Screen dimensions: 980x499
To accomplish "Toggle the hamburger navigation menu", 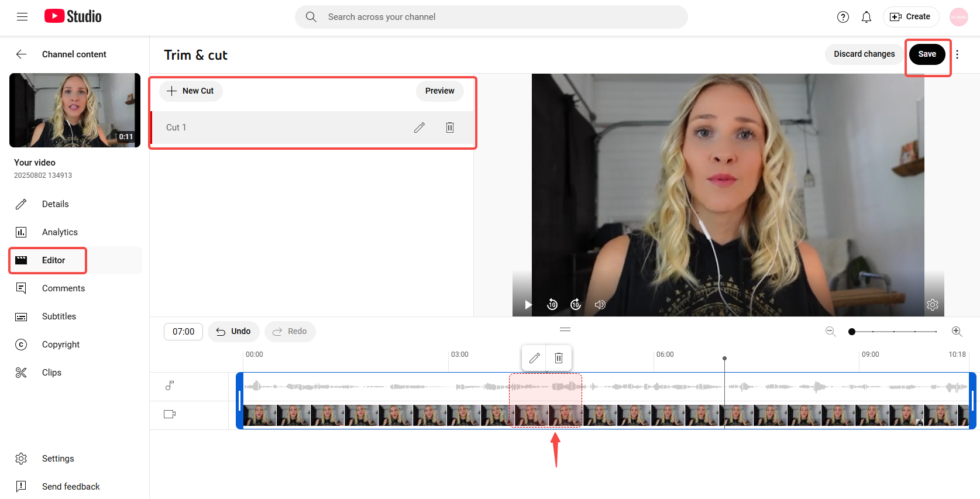I will pyautogui.click(x=22, y=17).
